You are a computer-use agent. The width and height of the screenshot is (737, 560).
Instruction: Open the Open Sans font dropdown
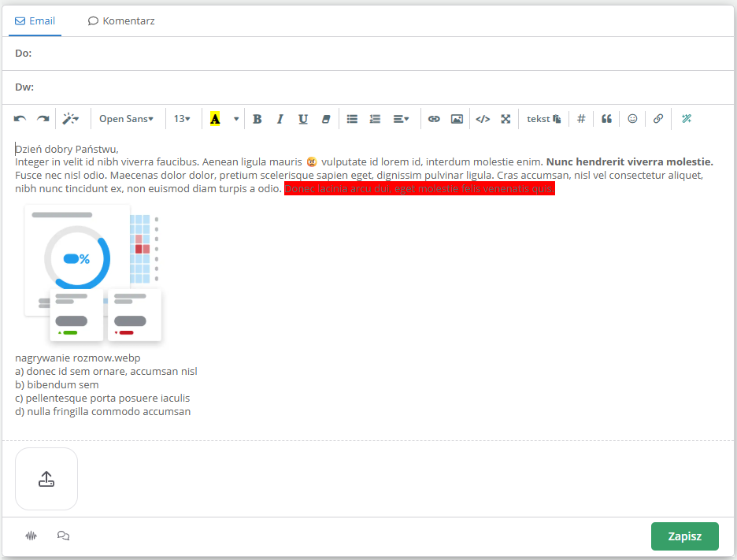tap(126, 119)
